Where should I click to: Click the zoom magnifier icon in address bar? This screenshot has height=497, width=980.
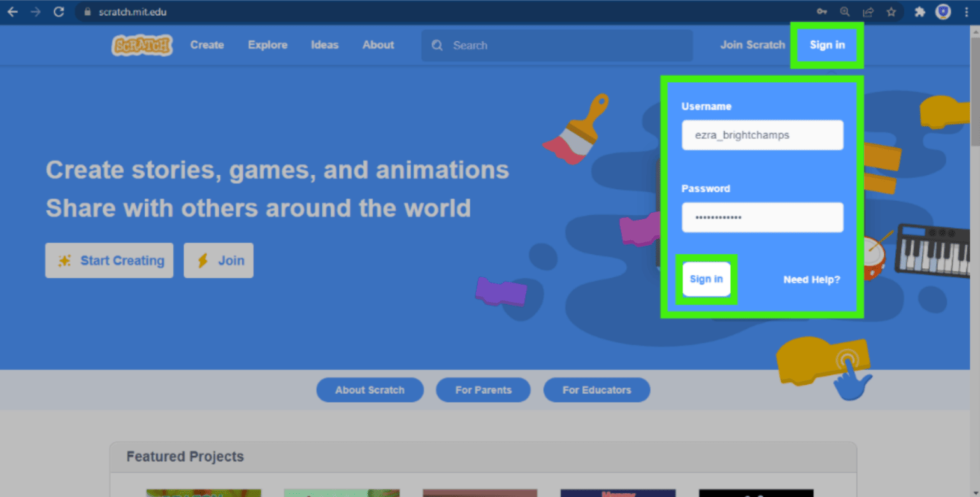[x=845, y=12]
